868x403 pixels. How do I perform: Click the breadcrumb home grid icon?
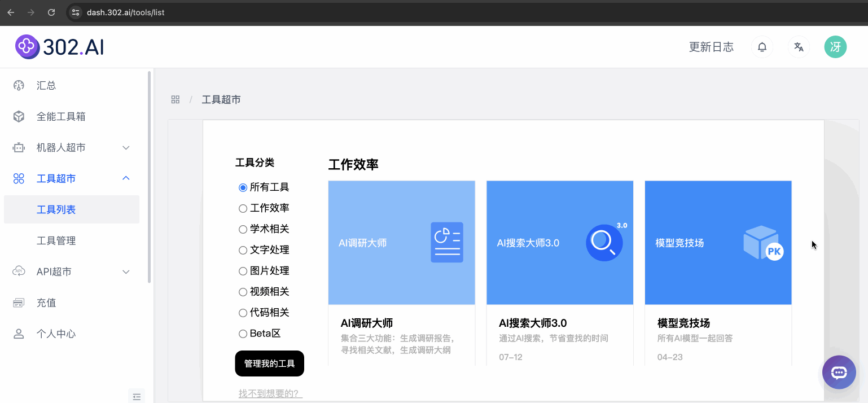click(176, 99)
